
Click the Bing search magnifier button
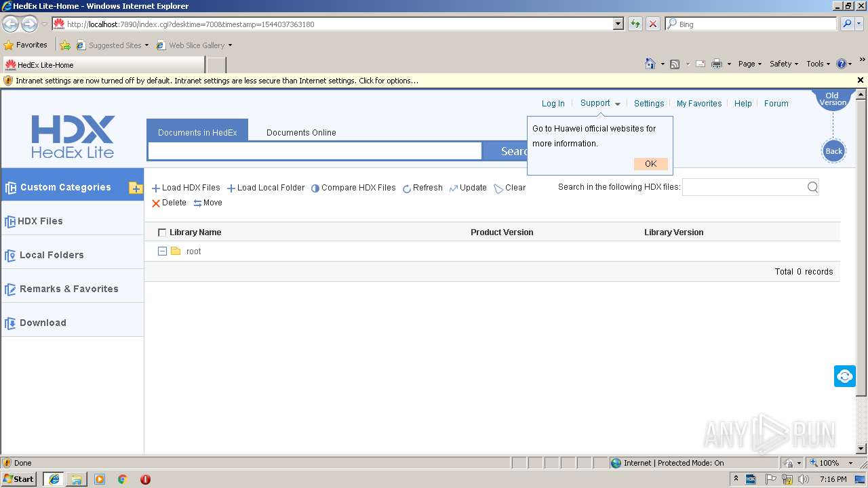pyautogui.click(x=848, y=24)
